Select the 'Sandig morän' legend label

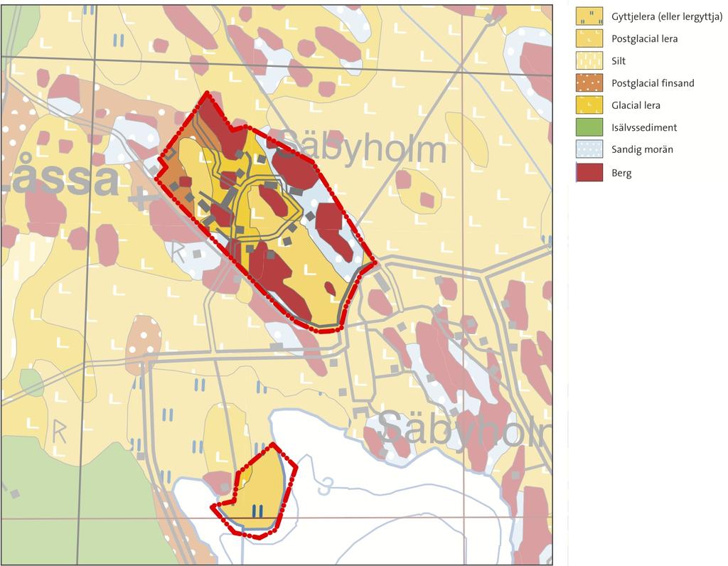[642, 149]
